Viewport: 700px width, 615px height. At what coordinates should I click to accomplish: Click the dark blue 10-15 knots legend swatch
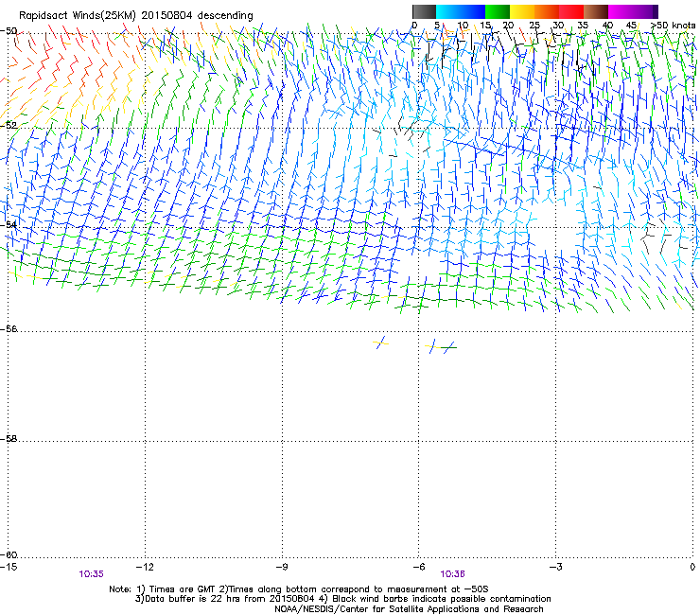click(x=473, y=11)
